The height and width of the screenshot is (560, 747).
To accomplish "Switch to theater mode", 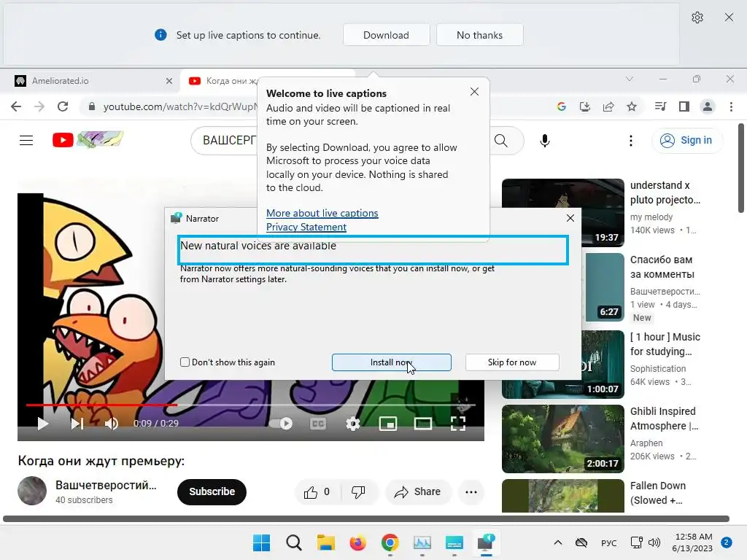I will (423, 424).
